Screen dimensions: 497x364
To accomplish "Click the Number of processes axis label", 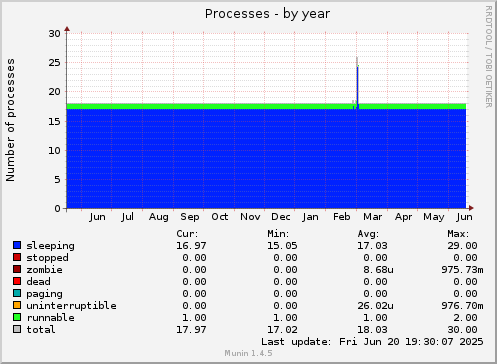I will click(x=11, y=120).
